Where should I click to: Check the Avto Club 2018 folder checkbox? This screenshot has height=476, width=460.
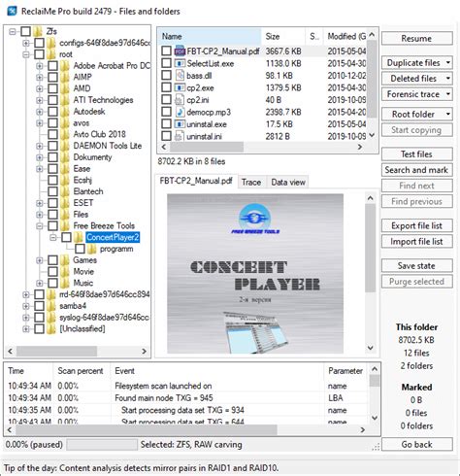coord(52,134)
